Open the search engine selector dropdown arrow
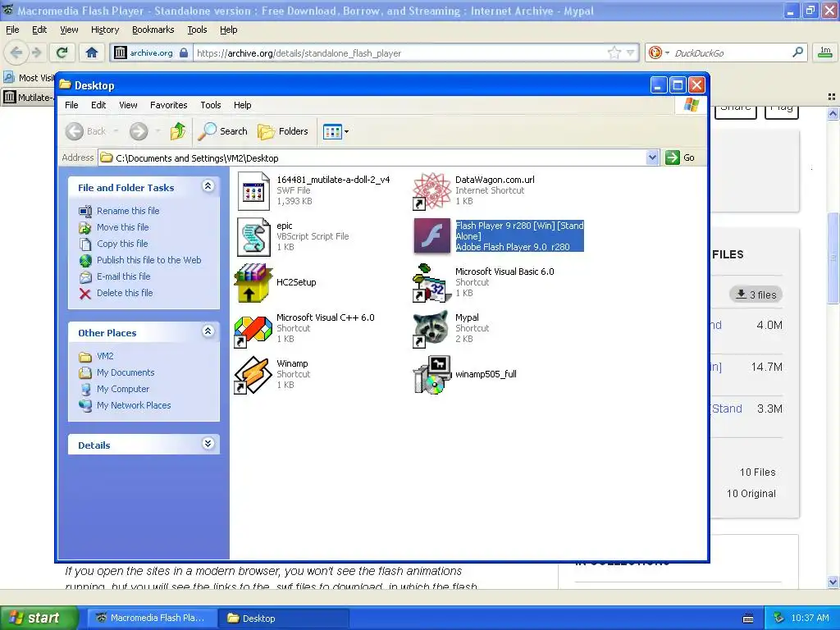The image size is (840, 630). coord(666,52)
